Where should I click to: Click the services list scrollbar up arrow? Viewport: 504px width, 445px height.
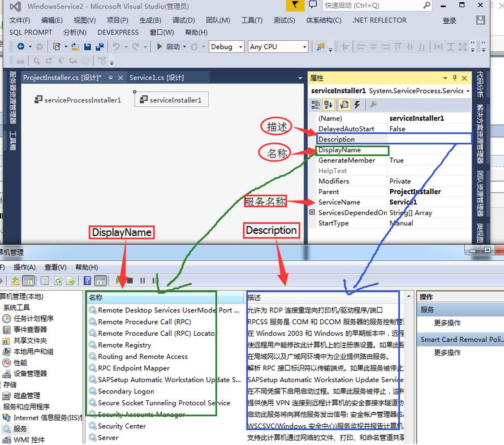click(409, 296)
